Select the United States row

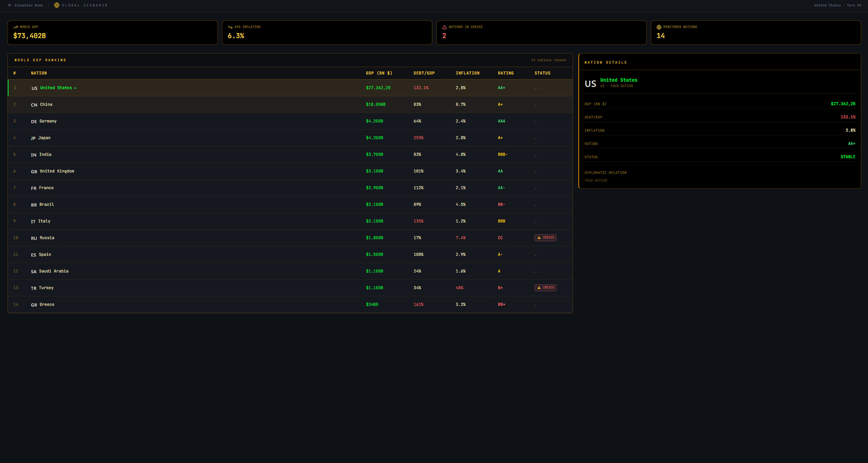[290, 88]
